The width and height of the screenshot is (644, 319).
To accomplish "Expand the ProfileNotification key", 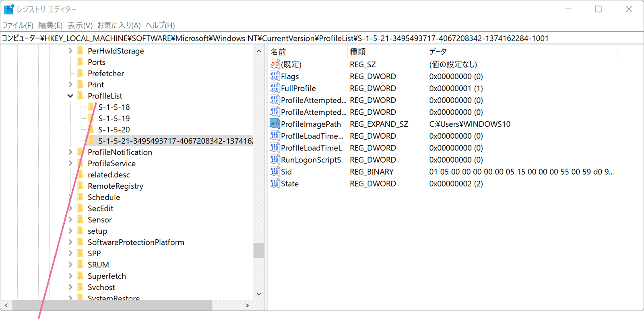I will [x=70, y=152].
